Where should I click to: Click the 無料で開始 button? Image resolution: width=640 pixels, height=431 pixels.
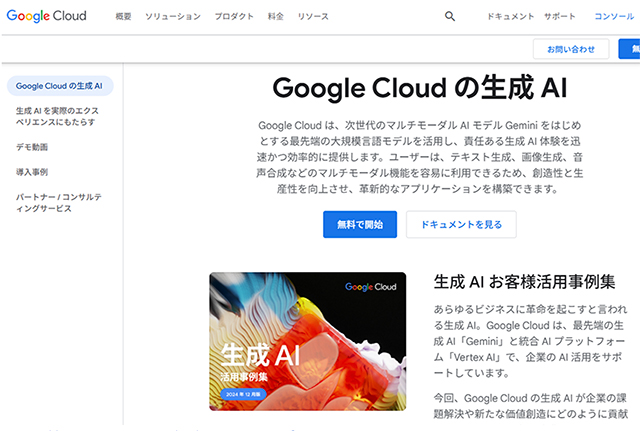(360, 224)
